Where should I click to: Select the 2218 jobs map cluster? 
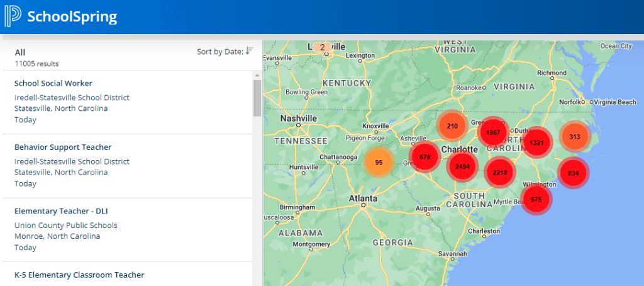click(x=500, y=172)
